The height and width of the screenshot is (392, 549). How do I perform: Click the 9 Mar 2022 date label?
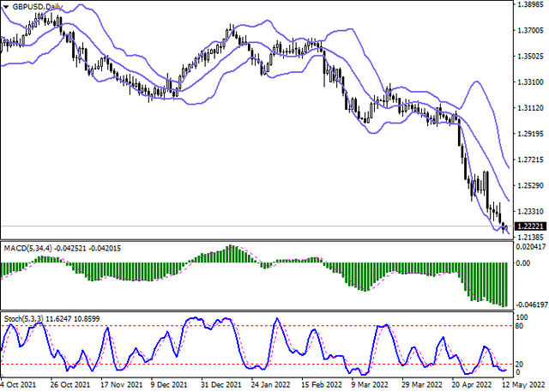point(371,385)
